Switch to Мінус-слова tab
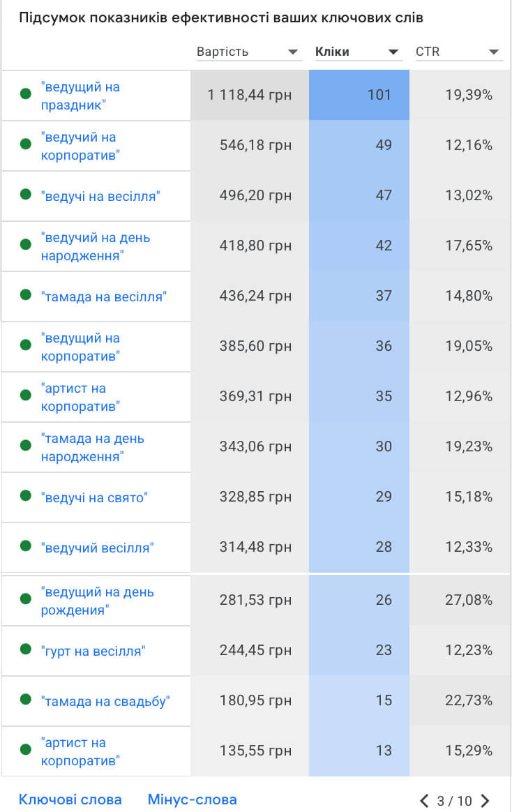Image resolution: width=512 pixels, height=812 pixels. (x=192, y=799)
